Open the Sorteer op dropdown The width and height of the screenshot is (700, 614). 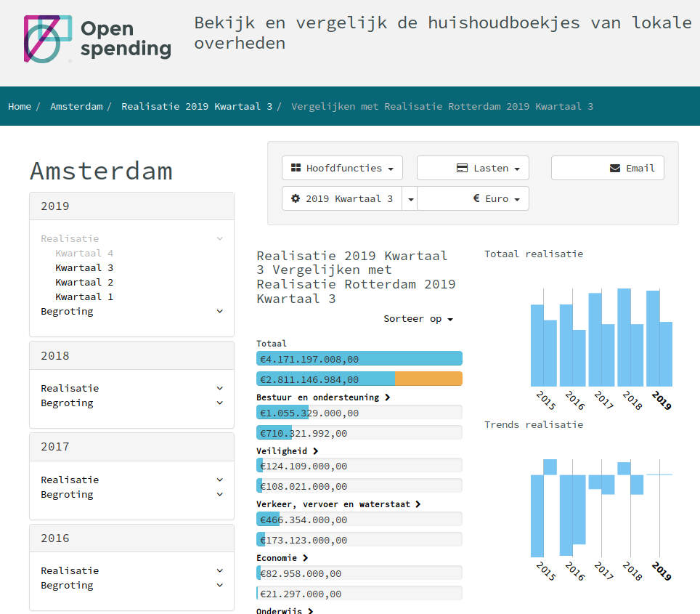(418, 318)
